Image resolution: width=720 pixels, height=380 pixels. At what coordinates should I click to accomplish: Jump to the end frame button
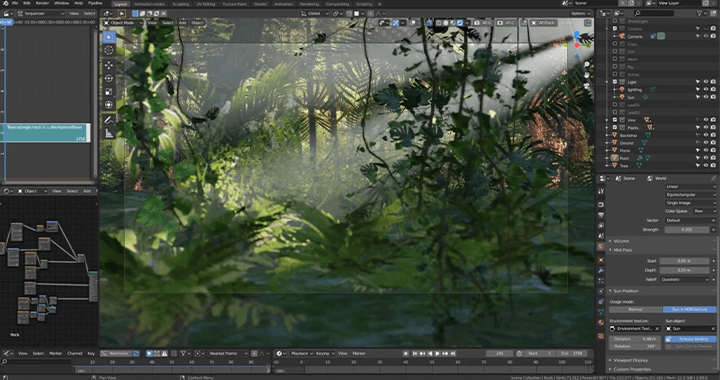point(453,353)
